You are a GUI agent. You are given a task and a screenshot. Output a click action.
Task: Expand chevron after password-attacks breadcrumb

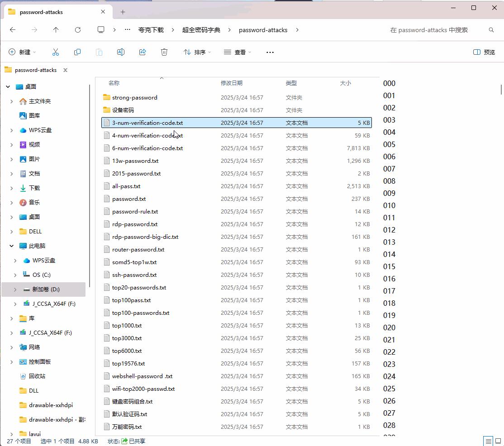[297, 30]
